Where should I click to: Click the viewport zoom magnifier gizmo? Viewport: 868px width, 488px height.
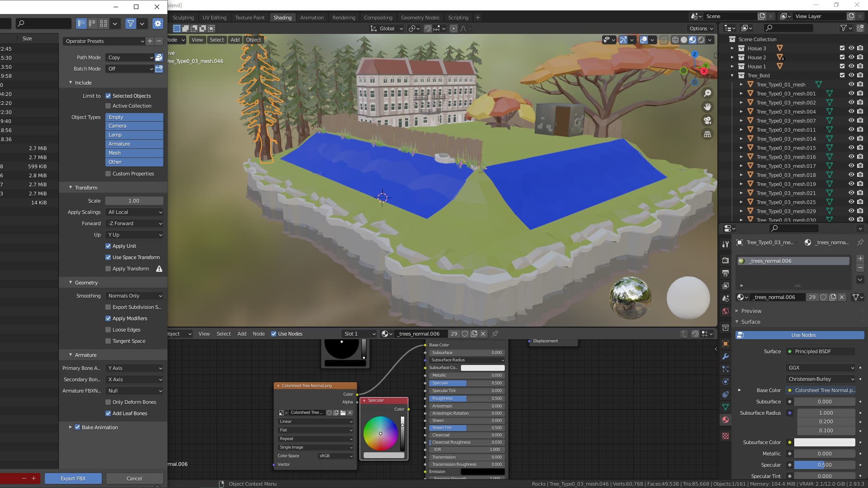click(707, 93)
